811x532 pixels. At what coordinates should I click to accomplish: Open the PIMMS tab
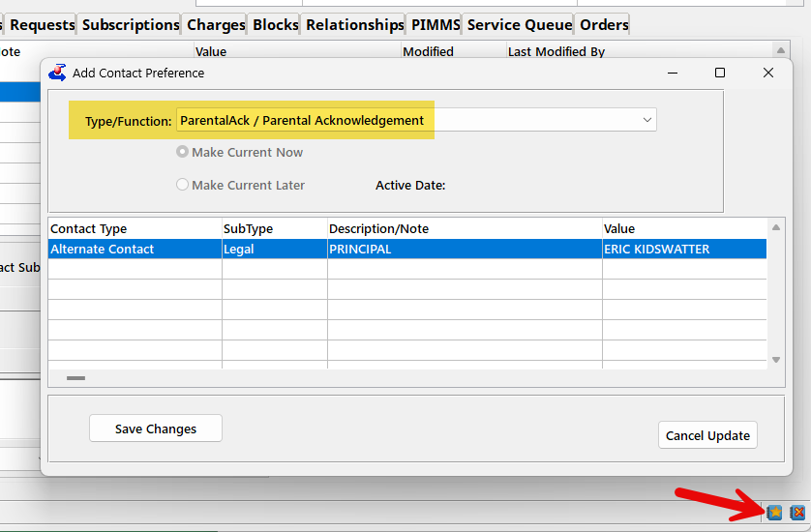436,25
